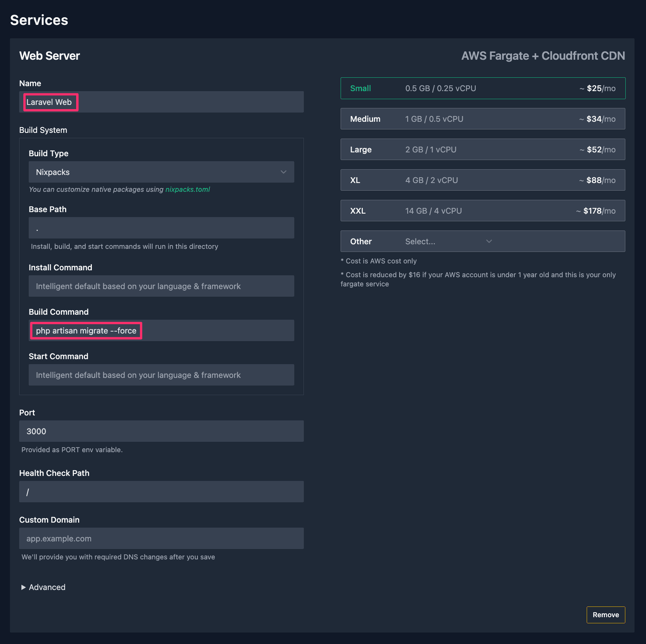This screenshot has width=646, height=644.
Task: Focus the Install Command field
Action: tap(161, 286)
